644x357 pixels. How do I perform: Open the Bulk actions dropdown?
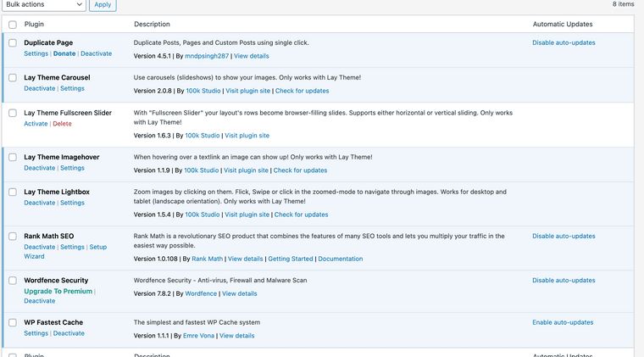click(x=42, y=4)
